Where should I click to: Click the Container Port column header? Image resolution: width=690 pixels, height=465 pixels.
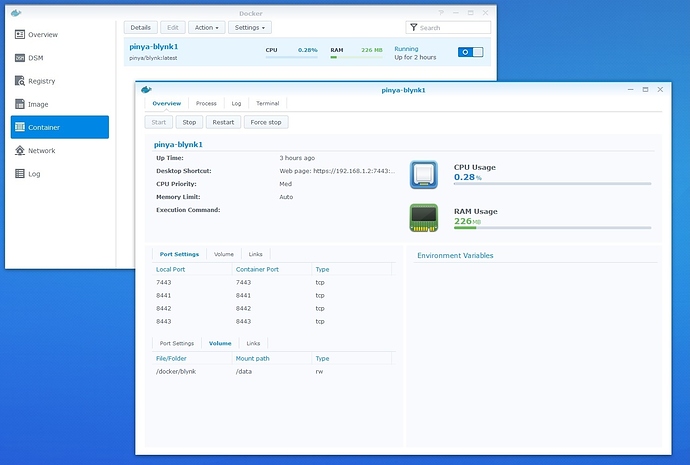(x=257, y=269)
